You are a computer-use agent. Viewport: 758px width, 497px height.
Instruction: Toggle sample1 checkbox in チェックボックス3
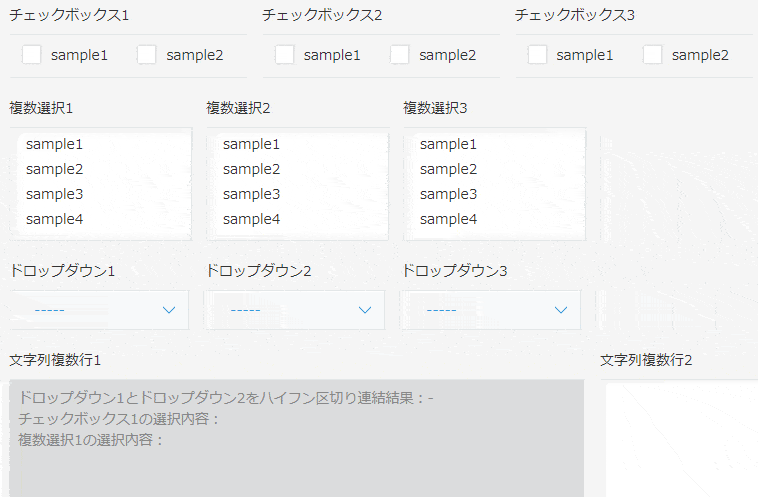tap(537, 55)
